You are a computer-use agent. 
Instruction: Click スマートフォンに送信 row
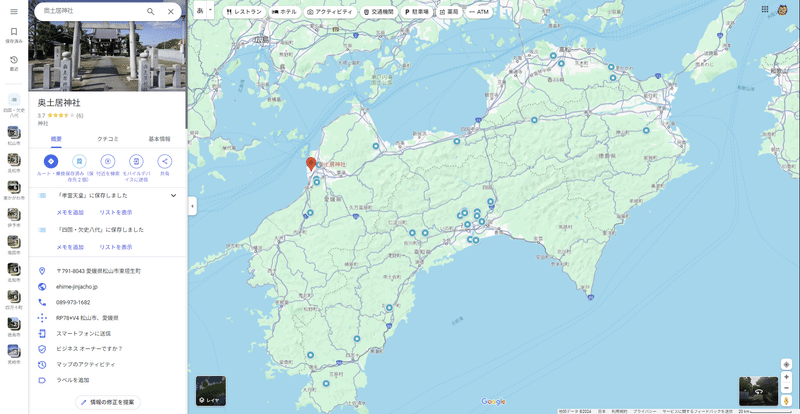(x=108, y=333)
